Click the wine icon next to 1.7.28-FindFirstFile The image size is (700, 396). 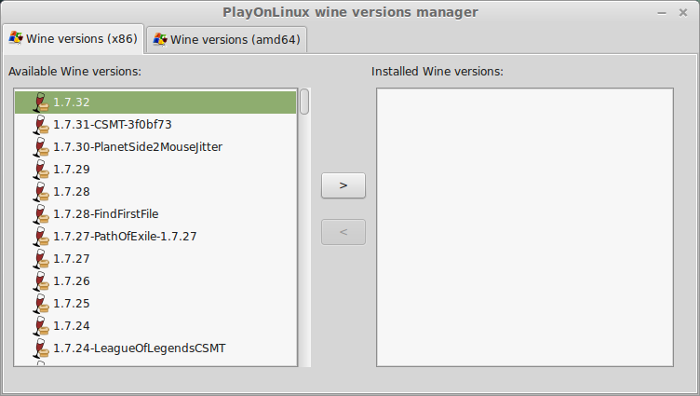(x=41, y=214)
